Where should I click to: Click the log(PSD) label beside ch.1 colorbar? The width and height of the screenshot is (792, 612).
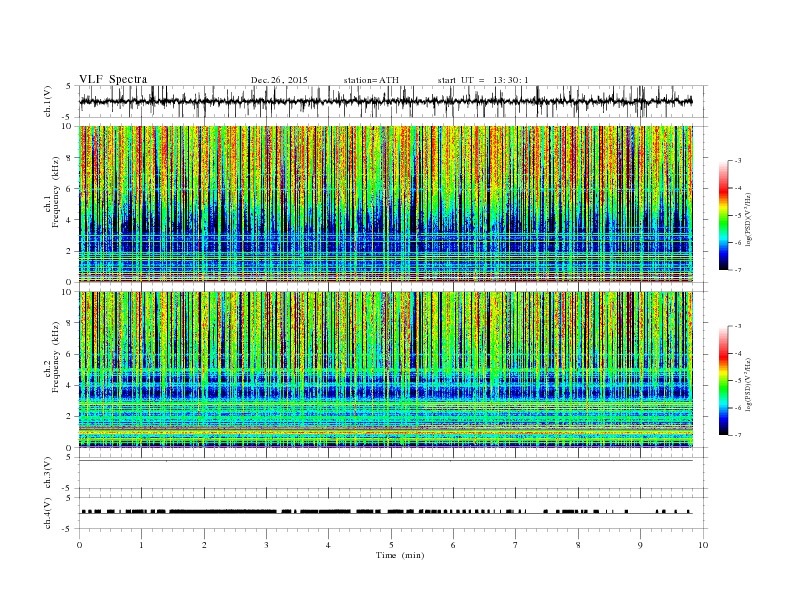(x=748, y=219)
